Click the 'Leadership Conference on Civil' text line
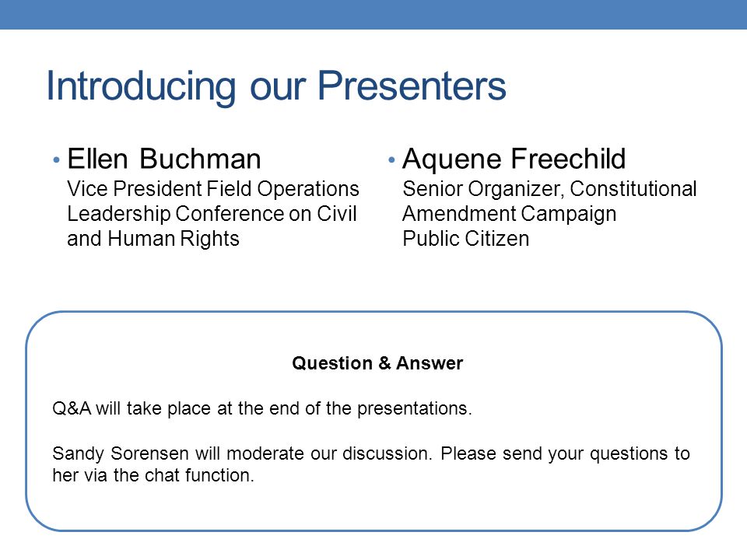Image resolution: width=747 pixels, height=560 pixels. [x=212, y=214]
